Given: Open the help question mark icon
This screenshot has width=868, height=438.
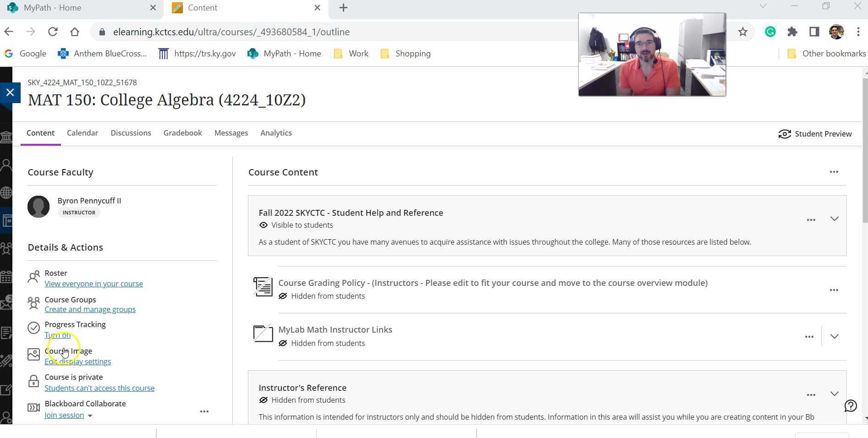Looking at the screenshot, I should tap(851, 405).
